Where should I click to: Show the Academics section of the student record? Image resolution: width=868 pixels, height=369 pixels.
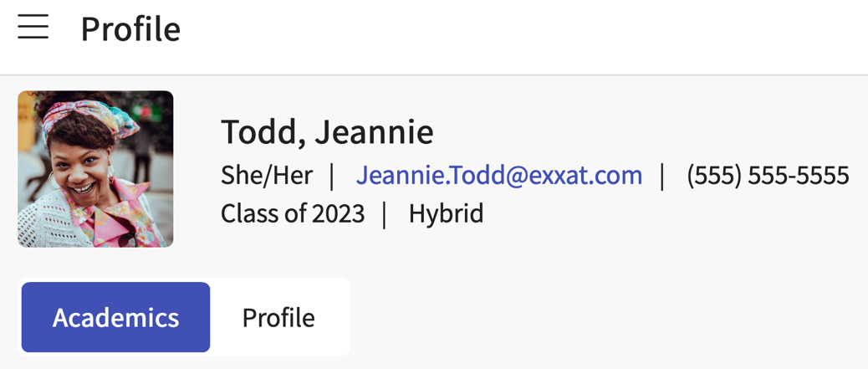click(115, 317)
